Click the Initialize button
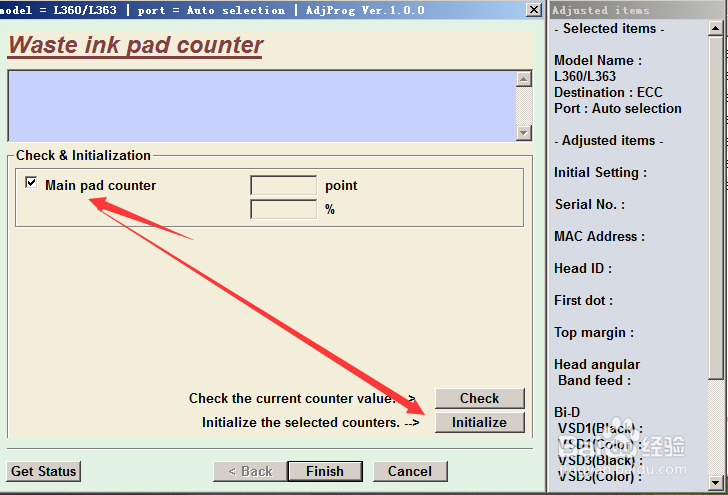728x495 pixels. click(480, 423)
